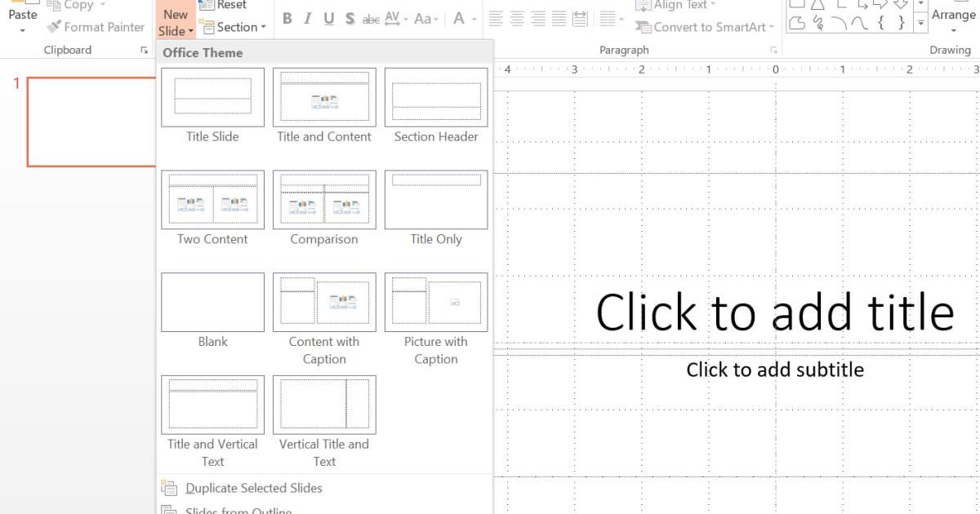Viewport: 980px width, 514px height.
Task: Open the Font Color dropdown arrow
Action: click(475, 18)
